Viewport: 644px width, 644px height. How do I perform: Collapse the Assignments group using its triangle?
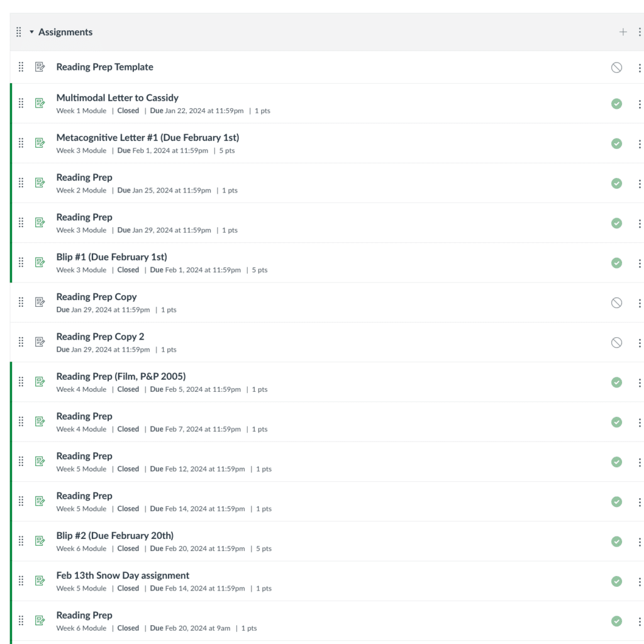(31, 31)
